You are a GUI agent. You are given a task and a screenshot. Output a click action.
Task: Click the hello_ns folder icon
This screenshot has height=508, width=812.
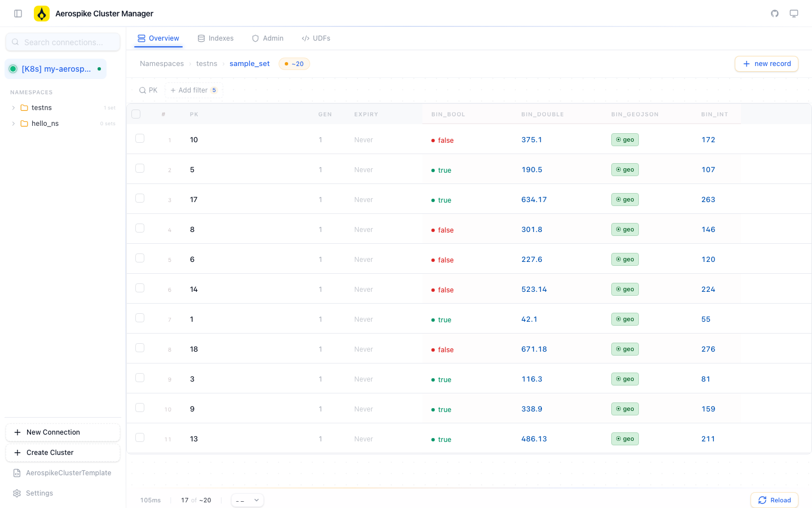coord(24,124)
